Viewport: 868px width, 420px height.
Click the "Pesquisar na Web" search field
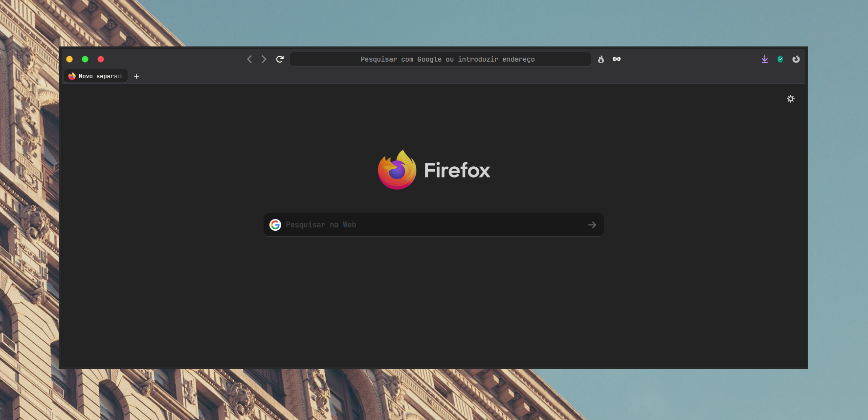click(x=434, y=225)
